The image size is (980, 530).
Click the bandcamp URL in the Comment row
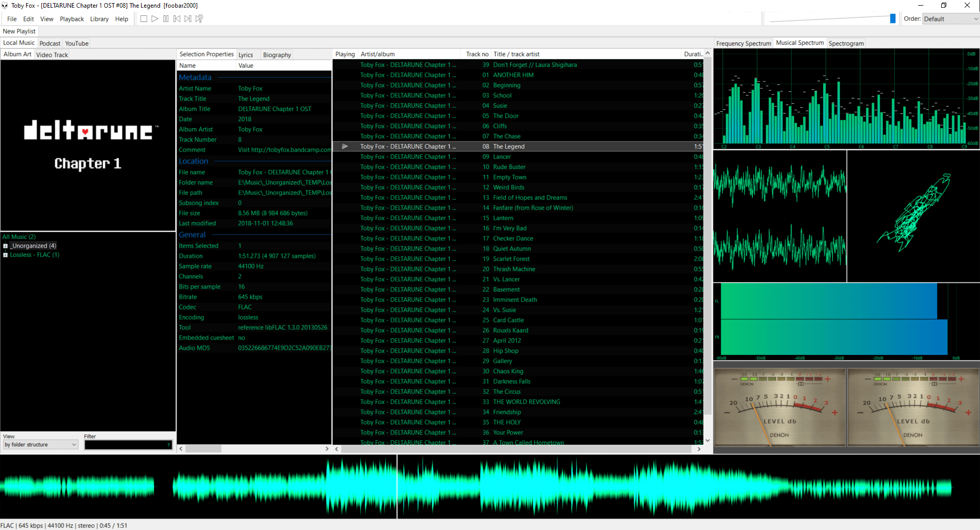291,150
